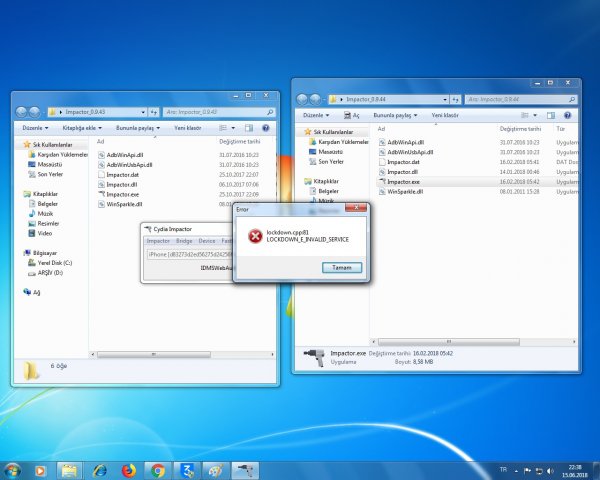The height and width of the screenshot is (480, 600).
Task: Select WinSparkle.dll in the 0.9.43 folder
Action: (126, 204)
